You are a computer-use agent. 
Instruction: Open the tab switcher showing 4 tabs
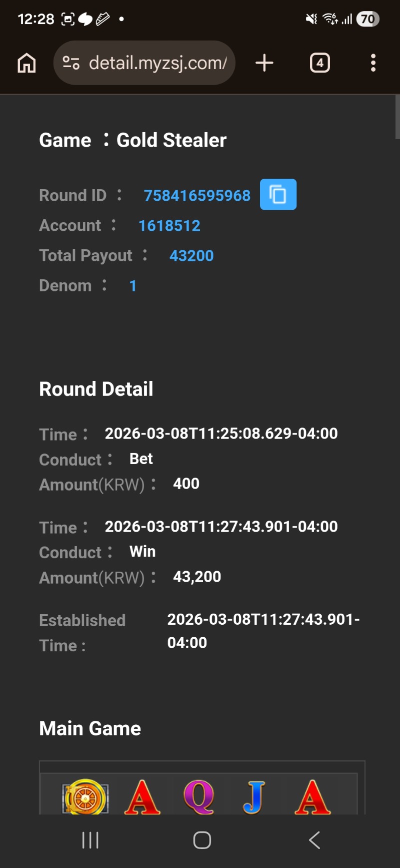(x=320, y=63)
